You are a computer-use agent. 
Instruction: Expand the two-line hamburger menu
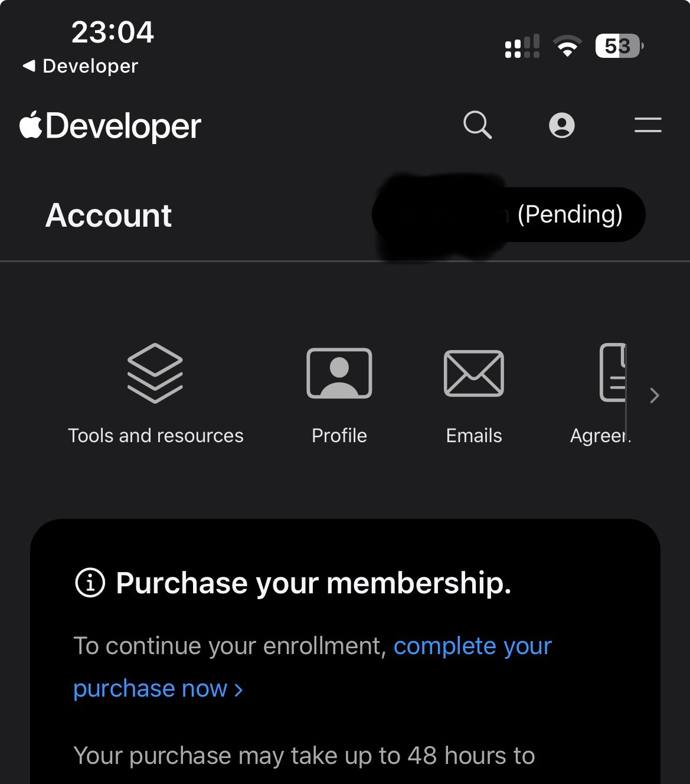coord(648,125)
